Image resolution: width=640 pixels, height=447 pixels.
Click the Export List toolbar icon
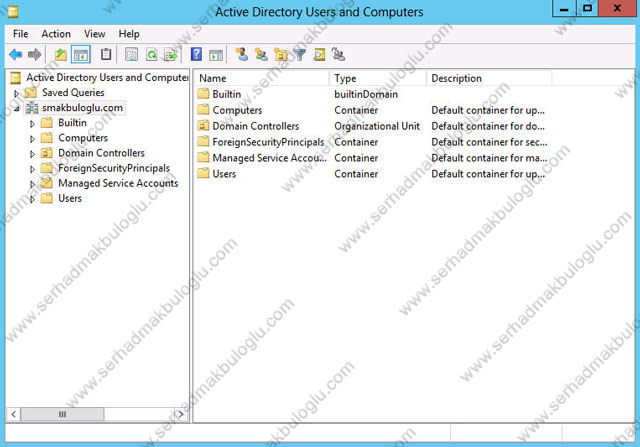point(171,54)
